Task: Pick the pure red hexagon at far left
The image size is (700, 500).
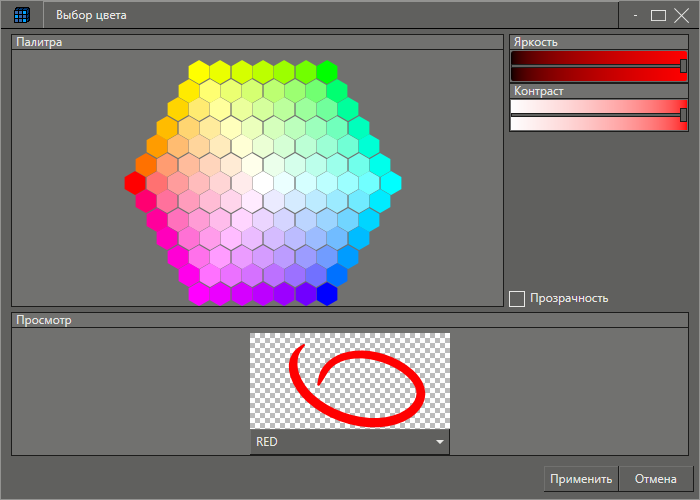Action: tap(135, 182)
